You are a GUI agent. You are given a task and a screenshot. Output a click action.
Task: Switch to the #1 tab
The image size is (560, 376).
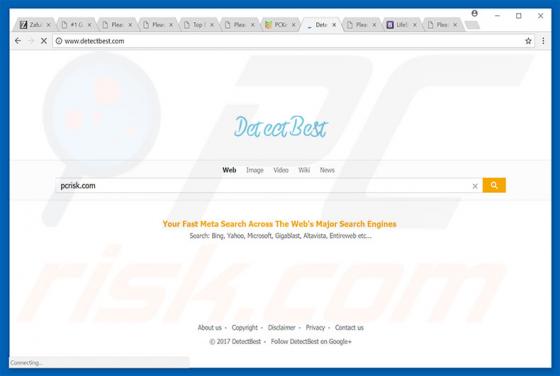[74, 25]
